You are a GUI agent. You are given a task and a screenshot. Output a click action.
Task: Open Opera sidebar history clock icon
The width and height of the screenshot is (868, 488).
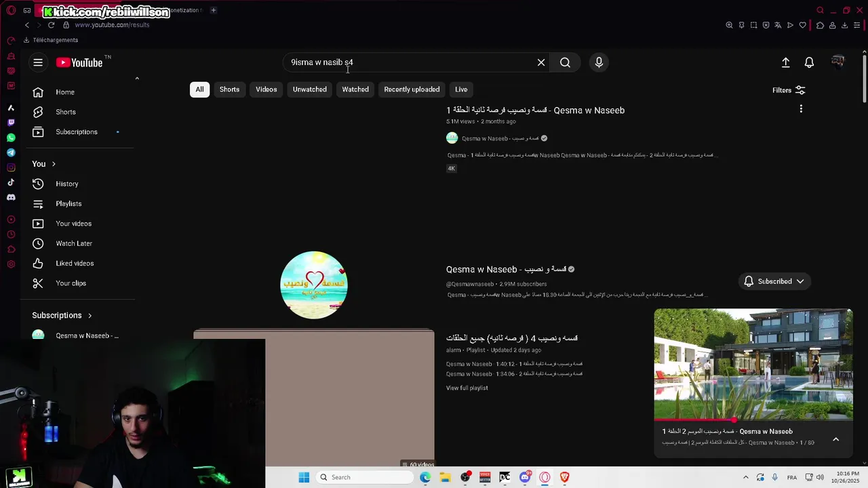click(x=11, y=235)
